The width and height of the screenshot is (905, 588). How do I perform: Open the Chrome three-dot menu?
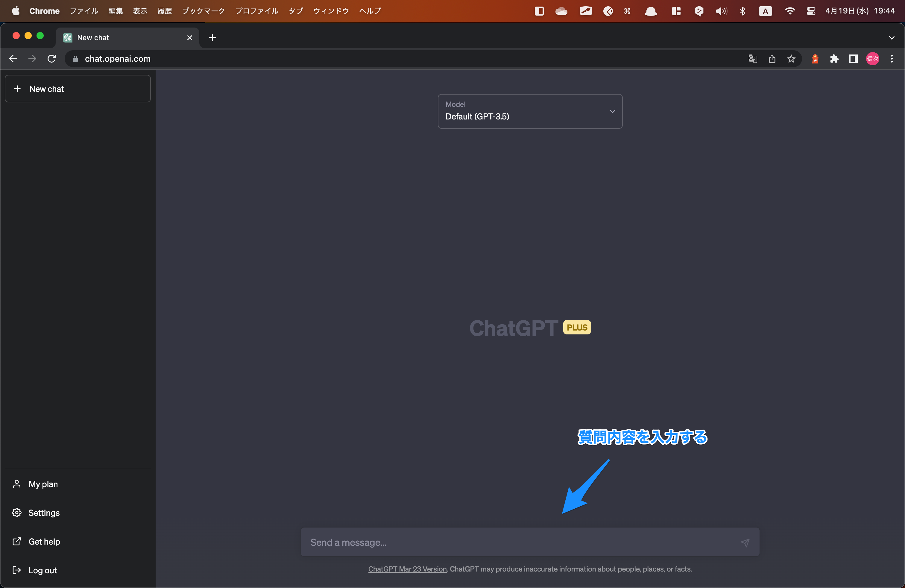tap(892, 59)
